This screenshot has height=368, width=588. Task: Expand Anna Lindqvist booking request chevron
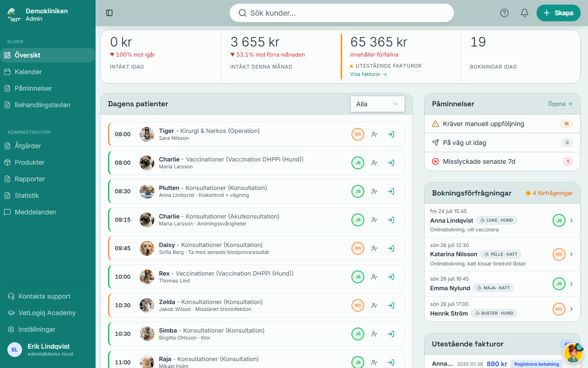pyautogui.click(x=571, y=220)
